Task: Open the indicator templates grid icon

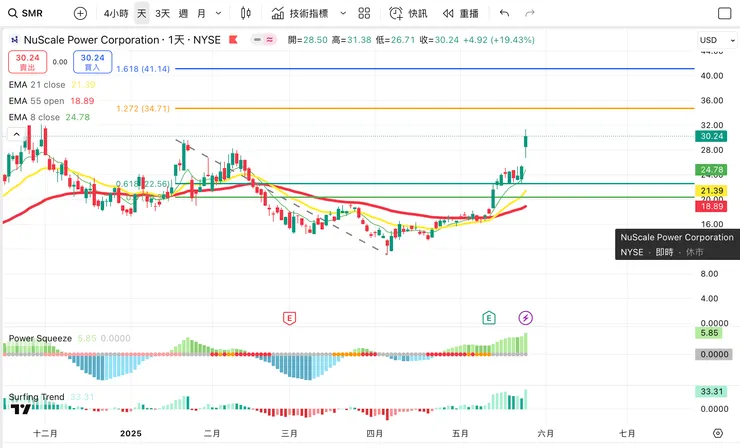Action: [364, 13]
